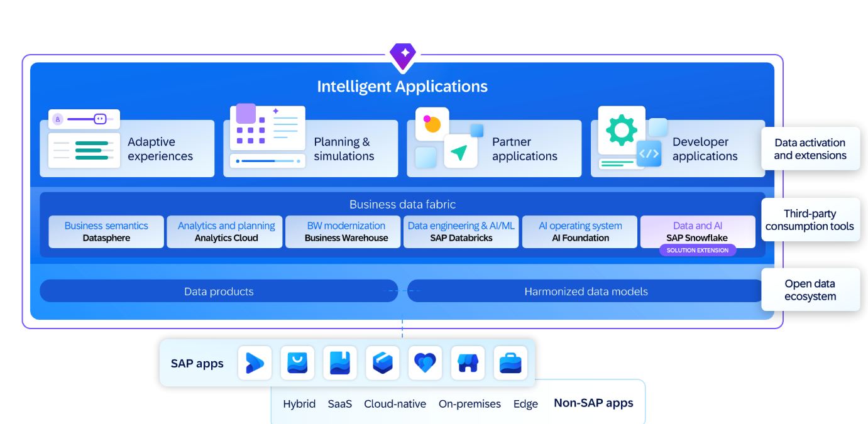Click the Edge deployment label
This screenshot has width=868, height=424.
click(525, 404)
